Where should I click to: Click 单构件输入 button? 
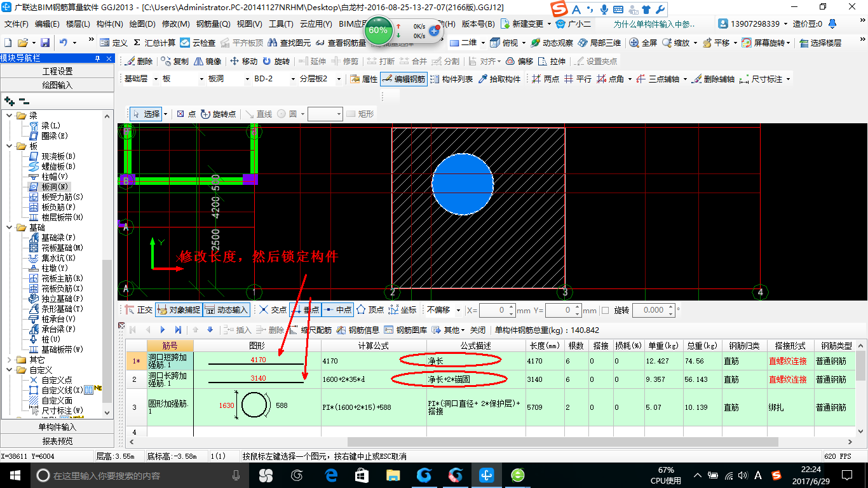(x=57, y=427)
